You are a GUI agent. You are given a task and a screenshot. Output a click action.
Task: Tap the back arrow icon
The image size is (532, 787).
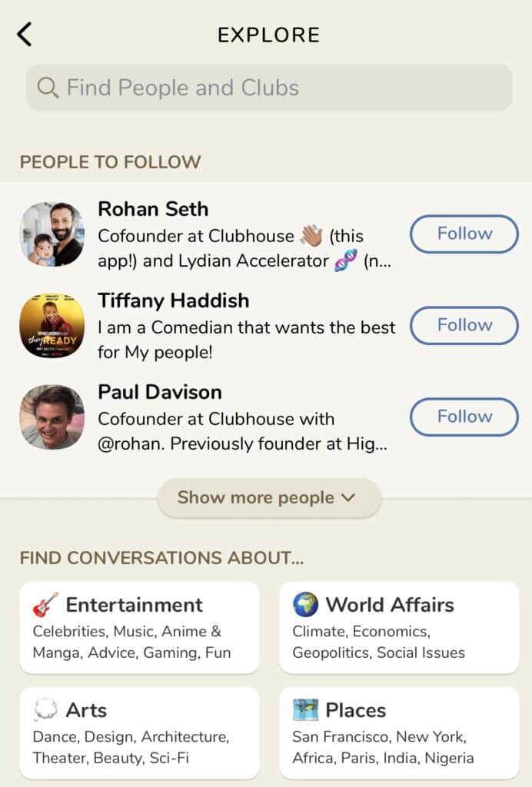24,34
